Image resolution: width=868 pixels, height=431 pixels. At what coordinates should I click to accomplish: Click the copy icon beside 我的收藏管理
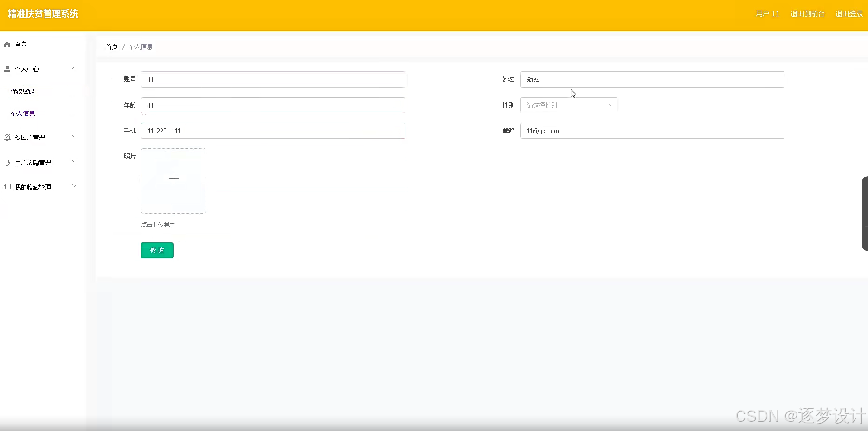(7, 187)
